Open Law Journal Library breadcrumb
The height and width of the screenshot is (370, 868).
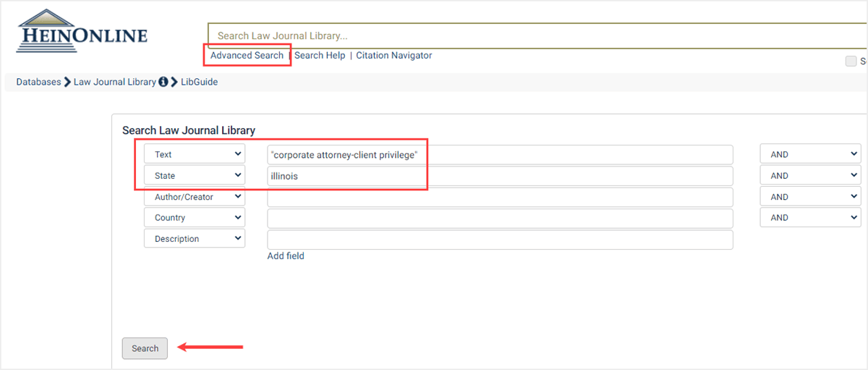pyautogui.click(x=114, y=82)
